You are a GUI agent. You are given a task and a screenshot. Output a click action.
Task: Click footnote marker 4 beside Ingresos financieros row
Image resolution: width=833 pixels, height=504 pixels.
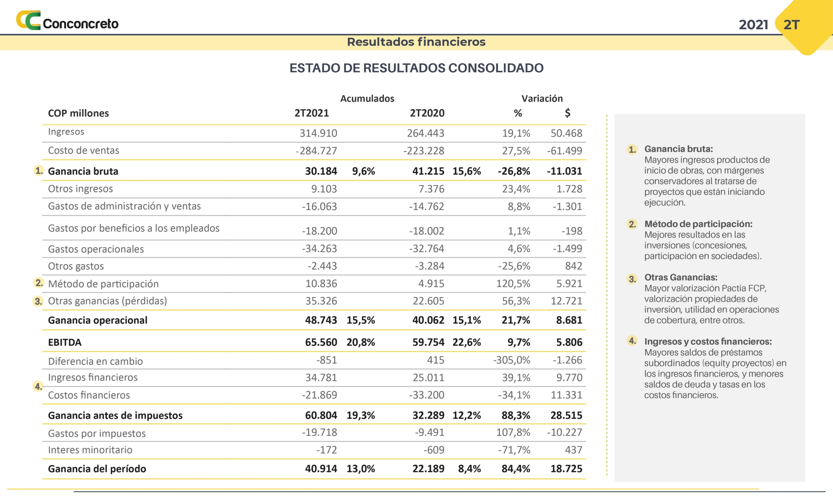click(38, 386)
